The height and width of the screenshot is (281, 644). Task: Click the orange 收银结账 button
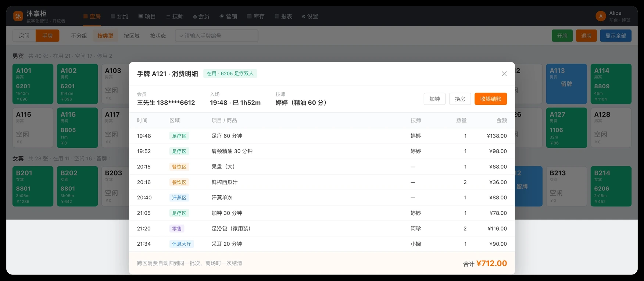(491, 99)
